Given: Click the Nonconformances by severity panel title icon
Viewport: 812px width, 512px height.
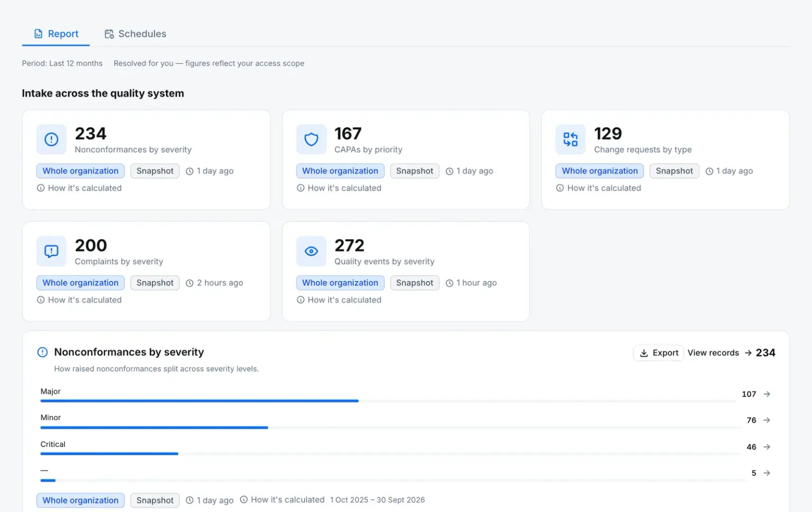Looking at the screenshot, I should click(x=43, y=352).
